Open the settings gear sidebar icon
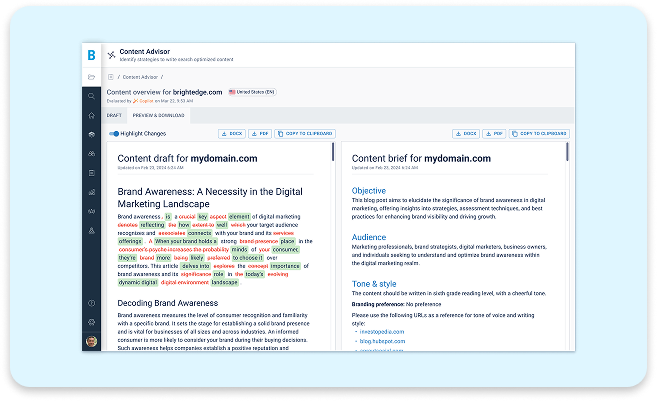The height and width of the screenshot is (401, 657). point(91,322)
